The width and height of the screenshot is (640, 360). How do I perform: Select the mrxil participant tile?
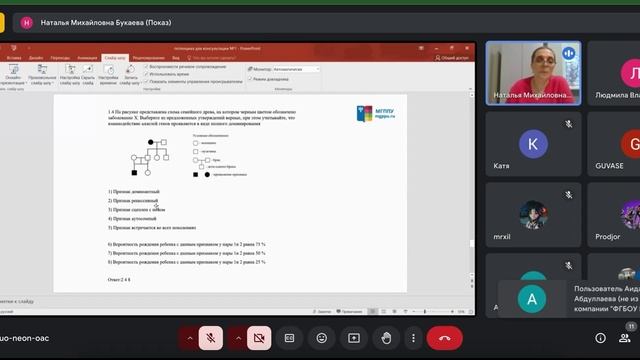click(533, 215)
